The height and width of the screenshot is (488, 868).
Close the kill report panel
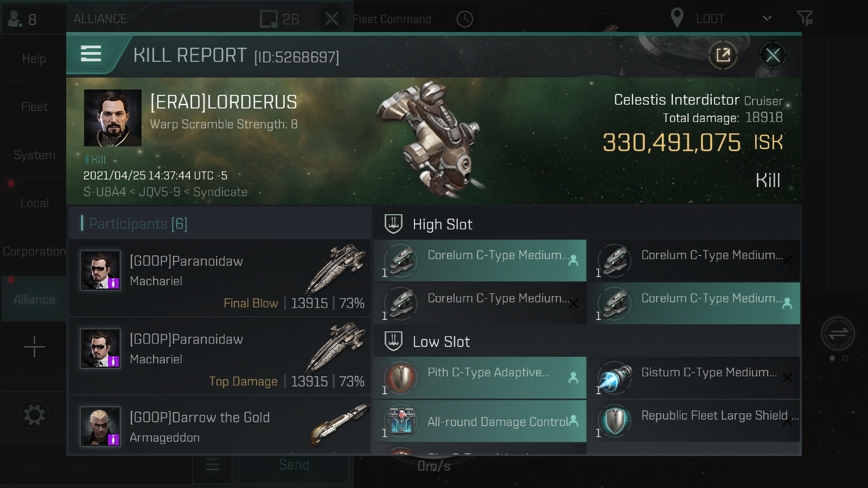(x=773, y=55)
